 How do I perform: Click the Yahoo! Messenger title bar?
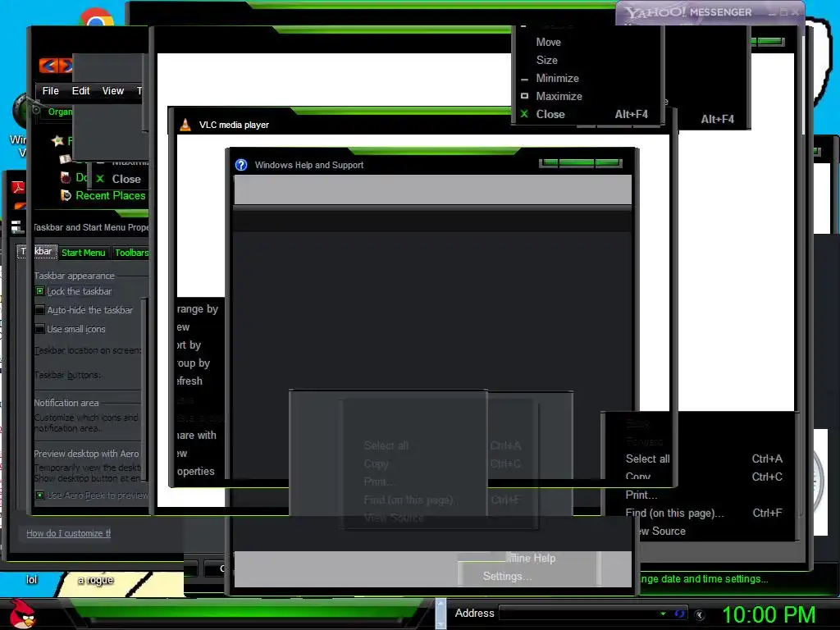(x=710, y=11)
